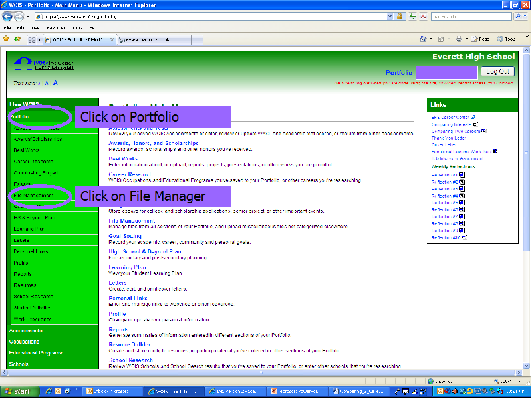Screen dimensions: 532x399
Task: Switch to the Microsoft PowerPoint taskbar button
Action: (x=297, y=392)
